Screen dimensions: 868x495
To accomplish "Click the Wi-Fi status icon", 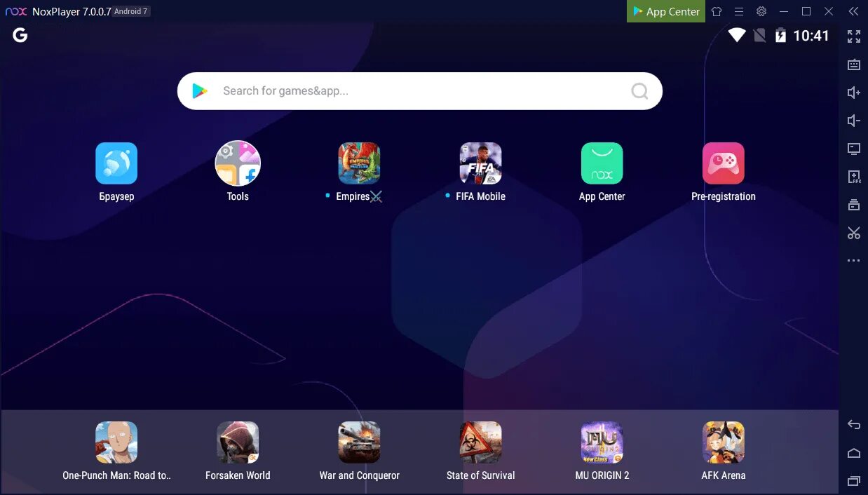I will tap(737, 35).
